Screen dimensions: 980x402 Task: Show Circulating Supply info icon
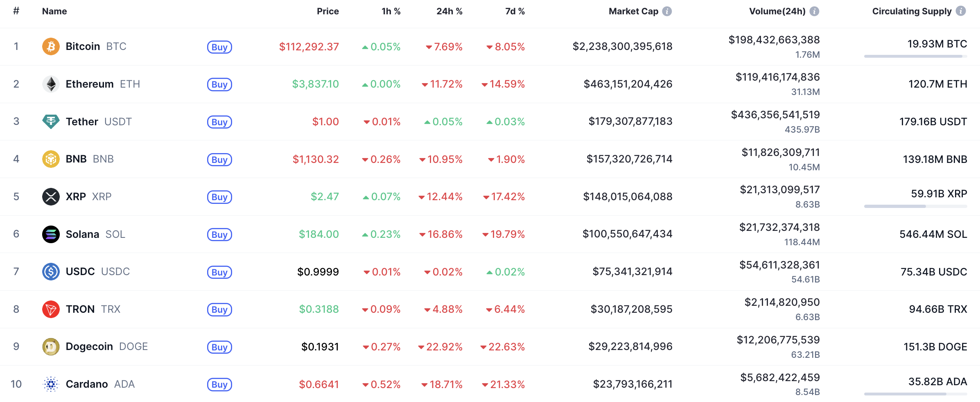point(961,11)
